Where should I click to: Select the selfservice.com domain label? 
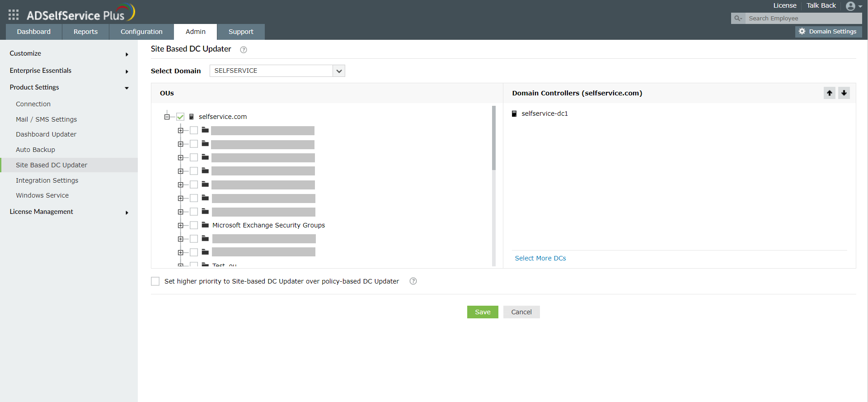[223, 117]
